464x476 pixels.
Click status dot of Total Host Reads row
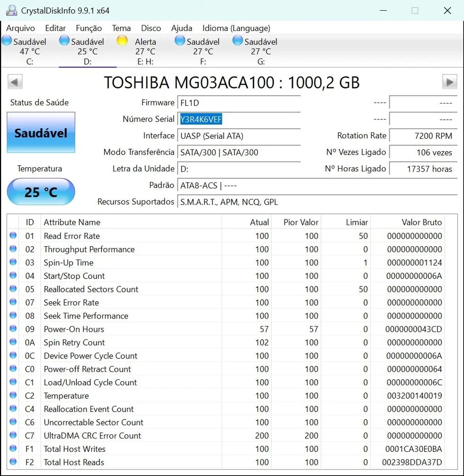pyautogui.click(x=13, y=461)
